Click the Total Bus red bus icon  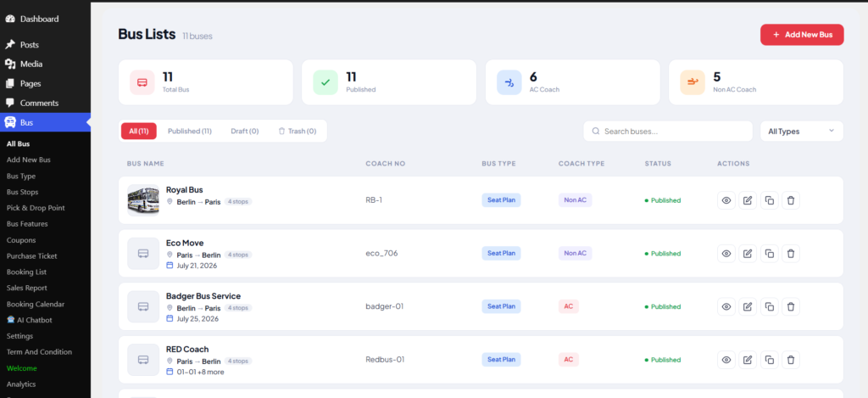(142, 82)
